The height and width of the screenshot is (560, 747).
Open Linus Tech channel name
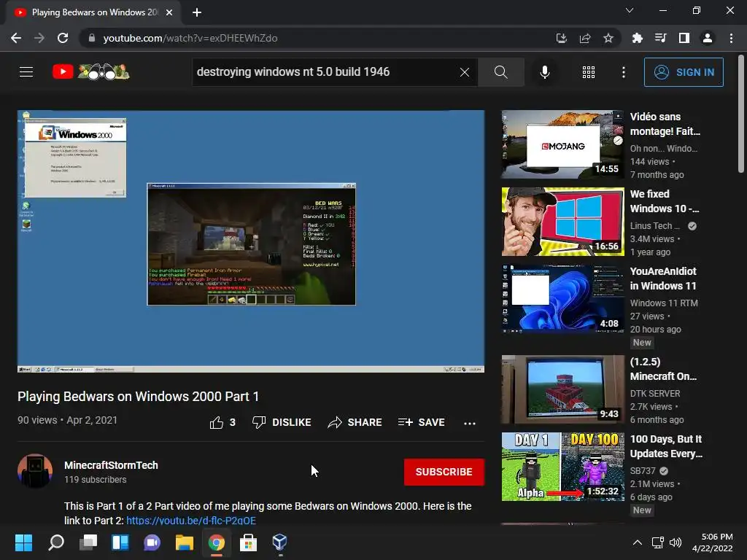coord(655,226)
